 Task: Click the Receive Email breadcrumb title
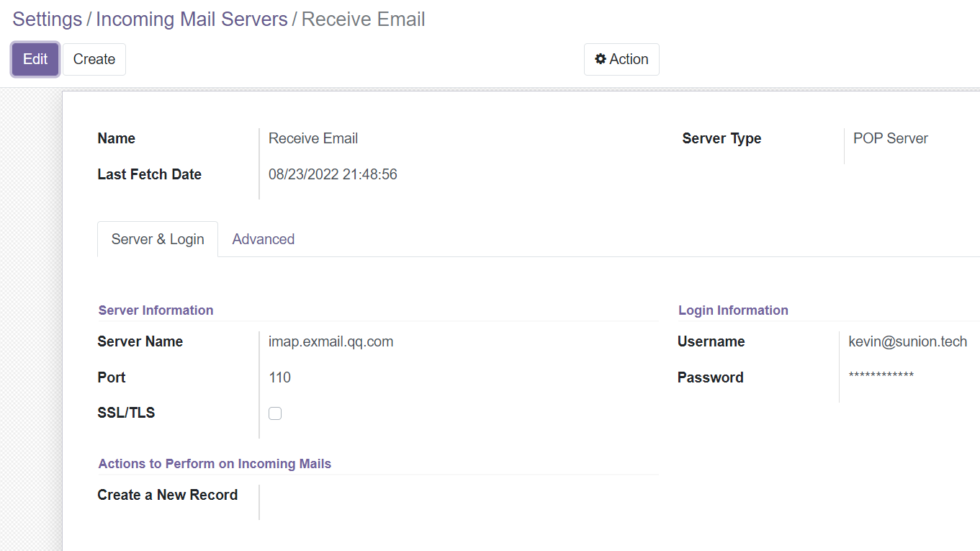click(363, 19)
